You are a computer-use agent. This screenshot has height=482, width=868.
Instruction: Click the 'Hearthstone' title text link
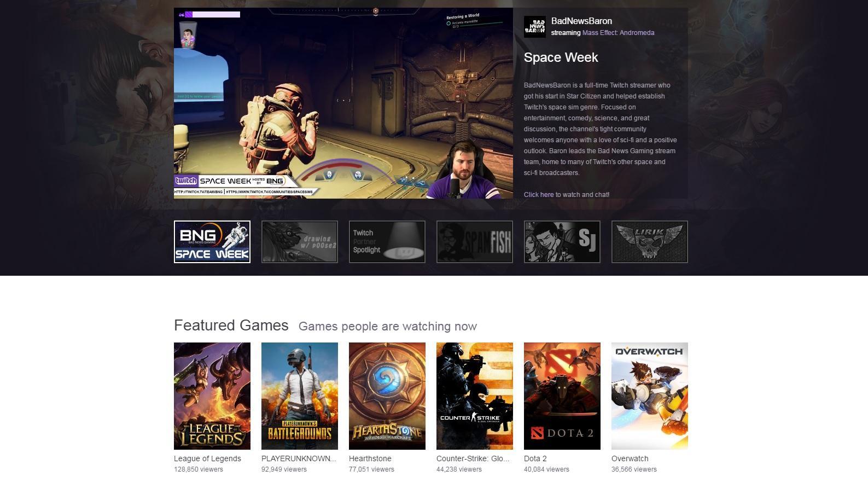click(370, 459)
